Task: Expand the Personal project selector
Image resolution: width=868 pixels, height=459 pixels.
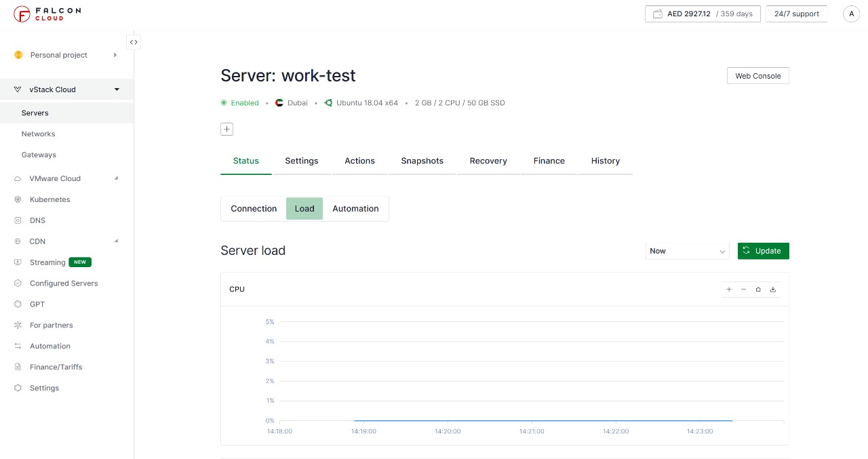Action: coord(66,55)
